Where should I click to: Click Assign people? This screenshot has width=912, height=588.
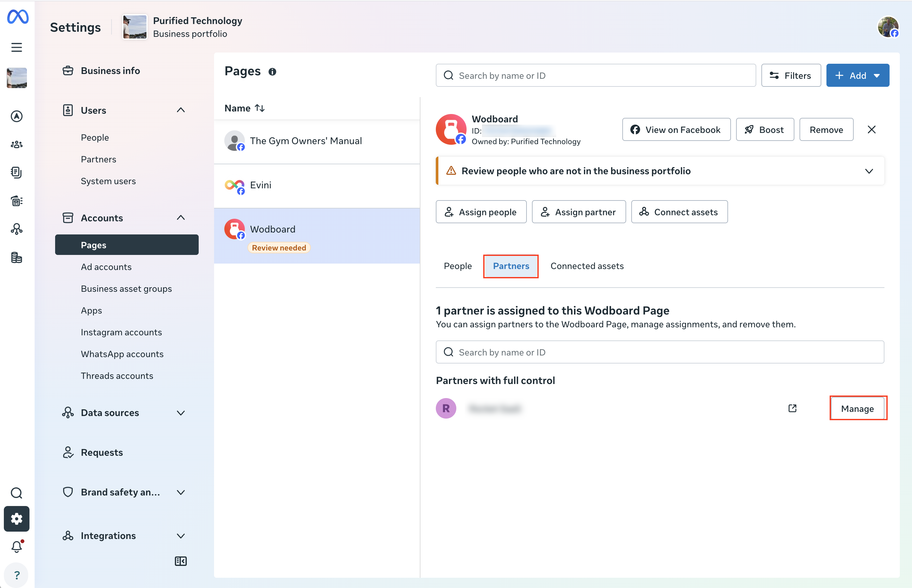pyautogui.click(x=481, y=212)
